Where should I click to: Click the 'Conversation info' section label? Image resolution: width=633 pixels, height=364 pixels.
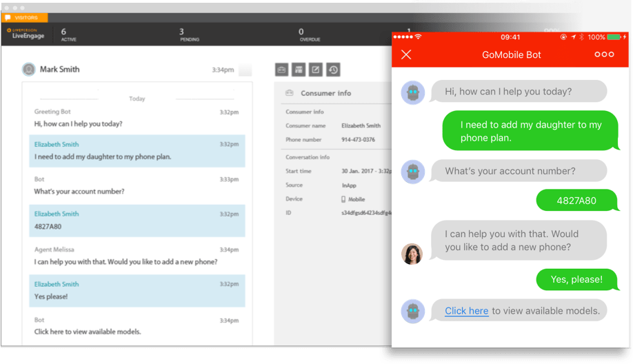coord(308,157)
